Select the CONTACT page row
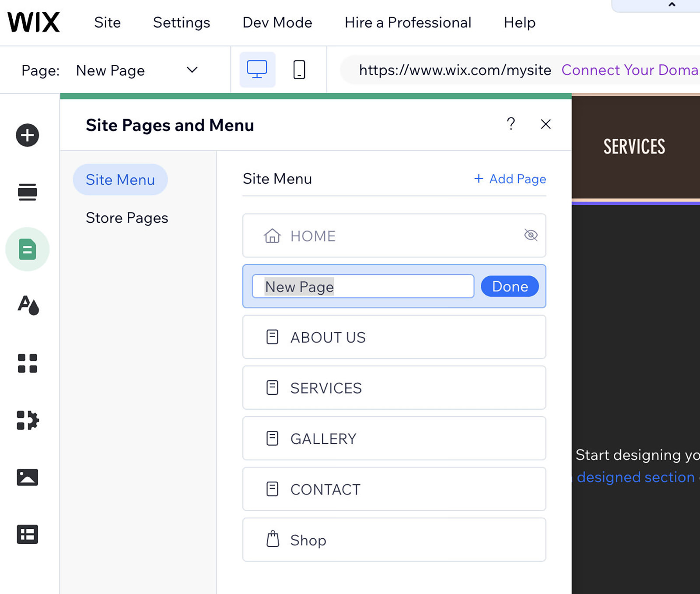The height and width of the screenshot is (594, 700). 394,489
